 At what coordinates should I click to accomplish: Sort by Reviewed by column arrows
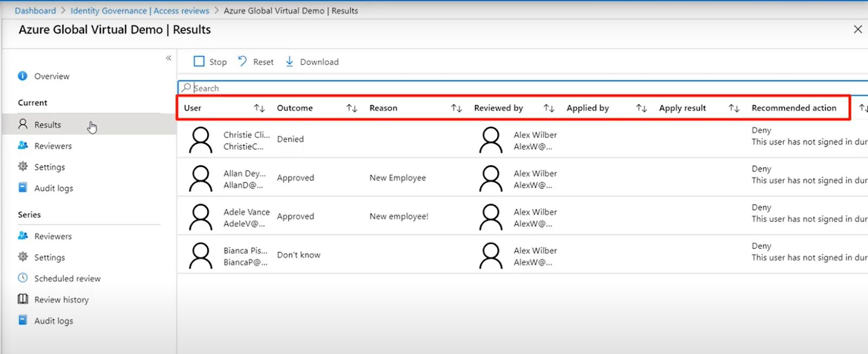pos(548,108)
